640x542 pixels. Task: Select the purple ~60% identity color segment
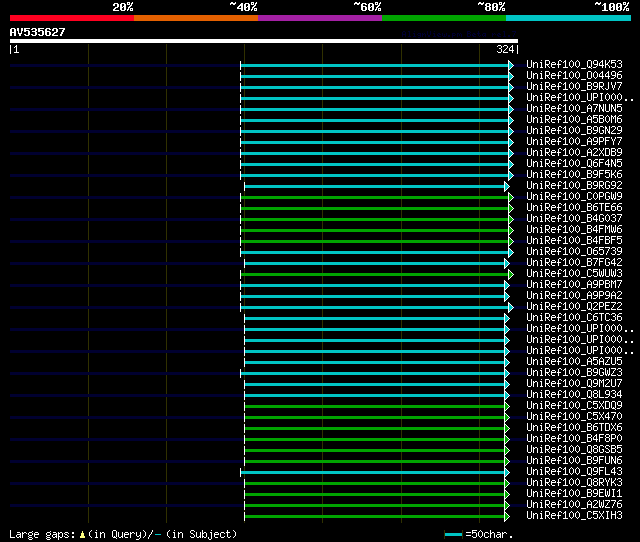tap(319, 18)
